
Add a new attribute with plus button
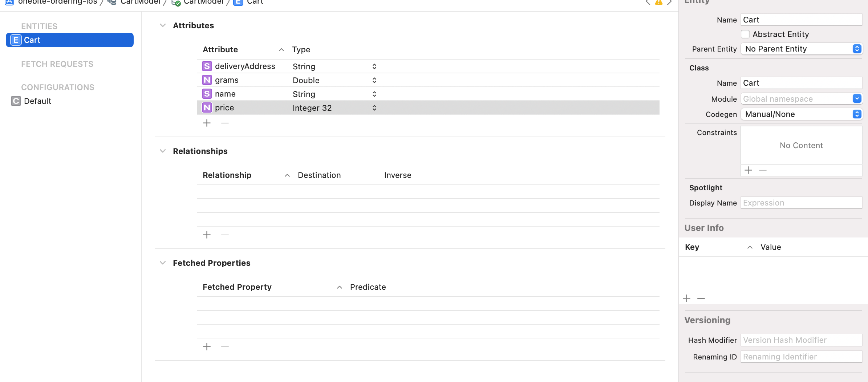tap(207, 123)
